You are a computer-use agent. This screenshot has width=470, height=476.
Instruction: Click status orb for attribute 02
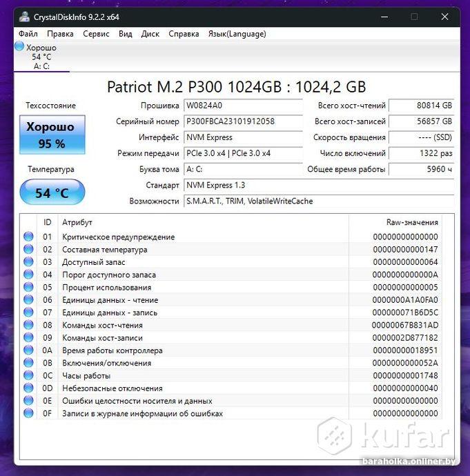pyautogui.click(x=28, y=249)
